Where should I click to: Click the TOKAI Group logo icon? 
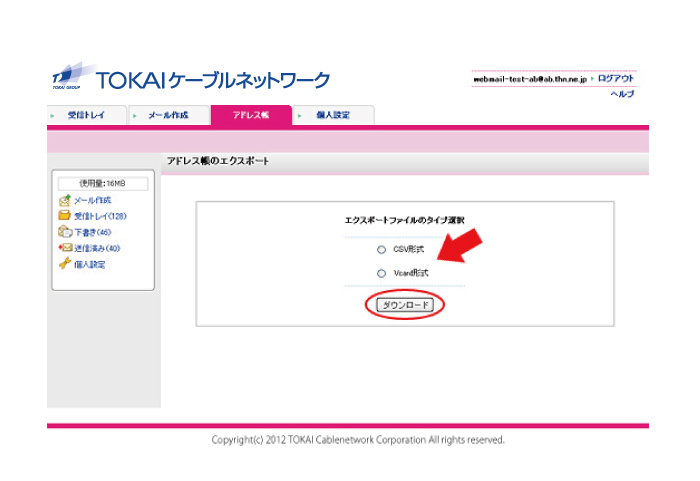[x=72, y=75]
